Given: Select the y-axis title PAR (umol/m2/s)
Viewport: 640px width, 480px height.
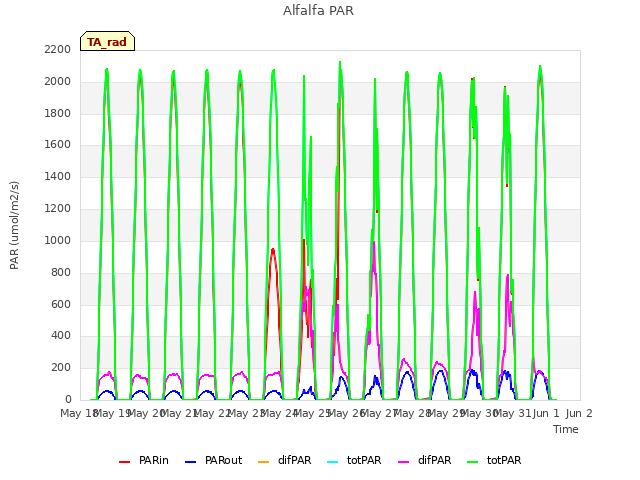Looking at the screenshot, I should point(14,225).
